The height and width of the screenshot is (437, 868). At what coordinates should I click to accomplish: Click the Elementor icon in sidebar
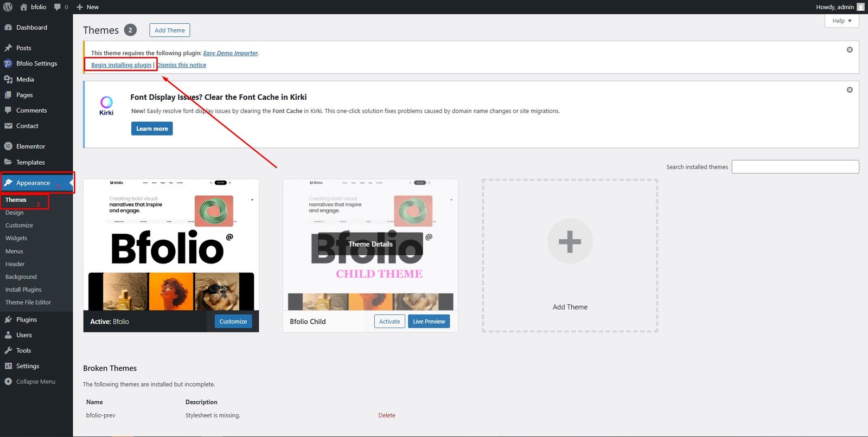coord(8,146)
